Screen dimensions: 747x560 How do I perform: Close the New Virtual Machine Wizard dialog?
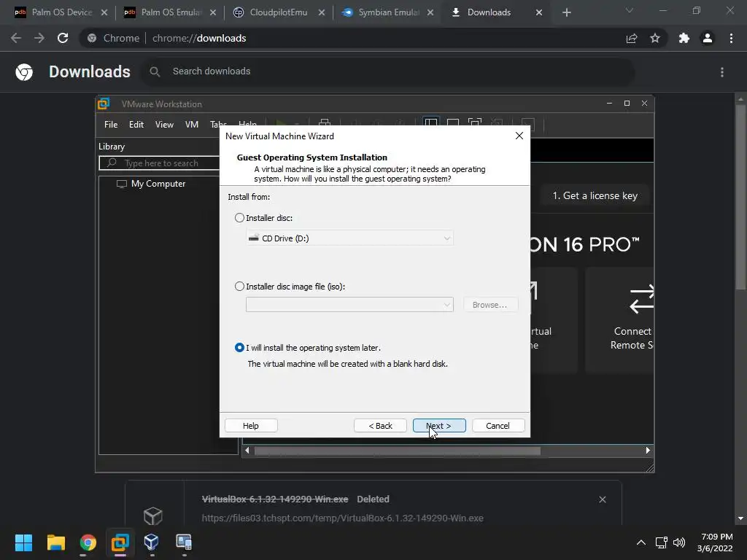pyautogui.click(x=519, y=136)
